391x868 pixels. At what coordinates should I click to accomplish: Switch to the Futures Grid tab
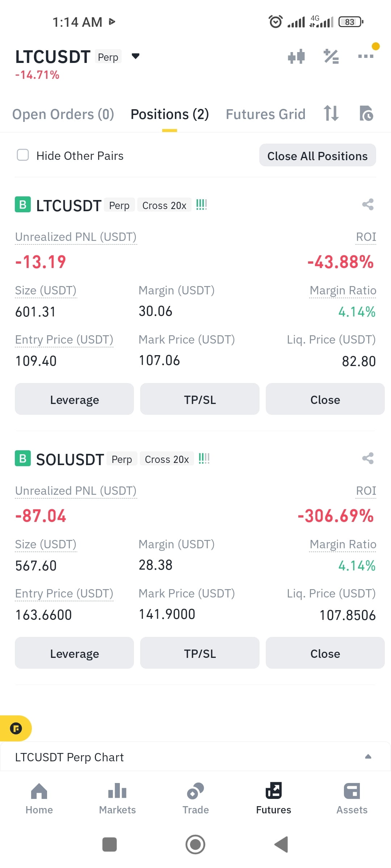point(266,114)
